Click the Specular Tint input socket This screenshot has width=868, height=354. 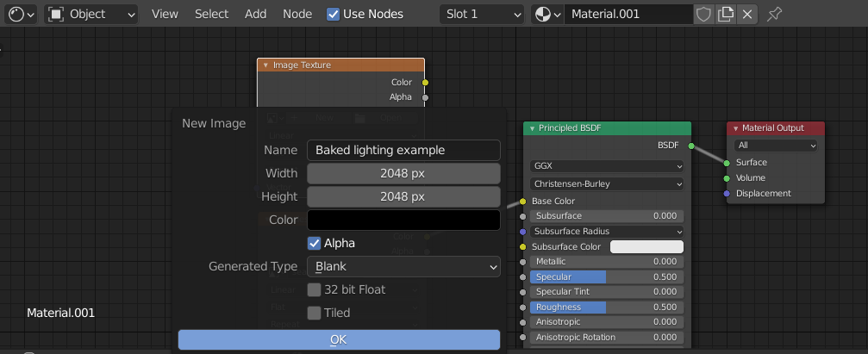[523, 292]
